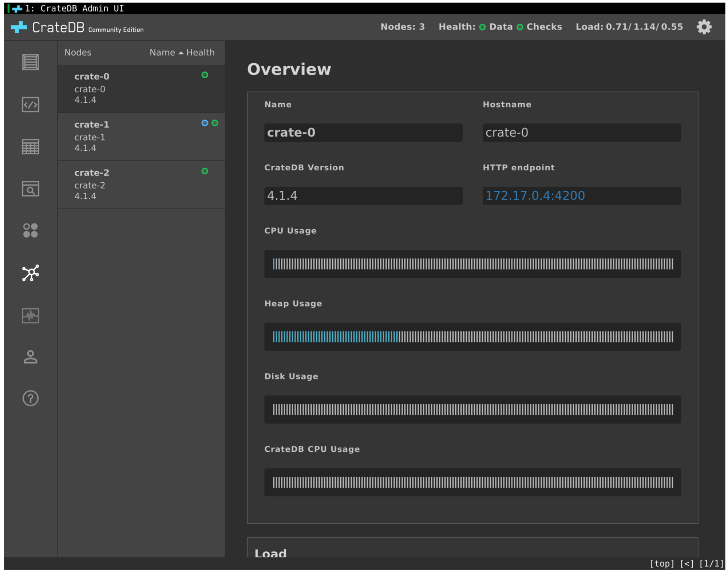Open the Monitoring graph icon
Screen dimensions: 728x571
click(31, 316)
